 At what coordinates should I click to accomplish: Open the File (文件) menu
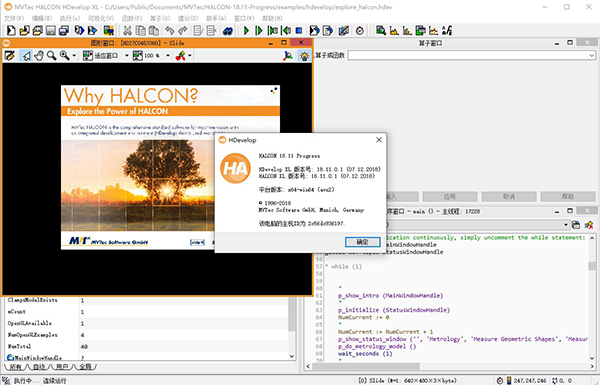14,18
